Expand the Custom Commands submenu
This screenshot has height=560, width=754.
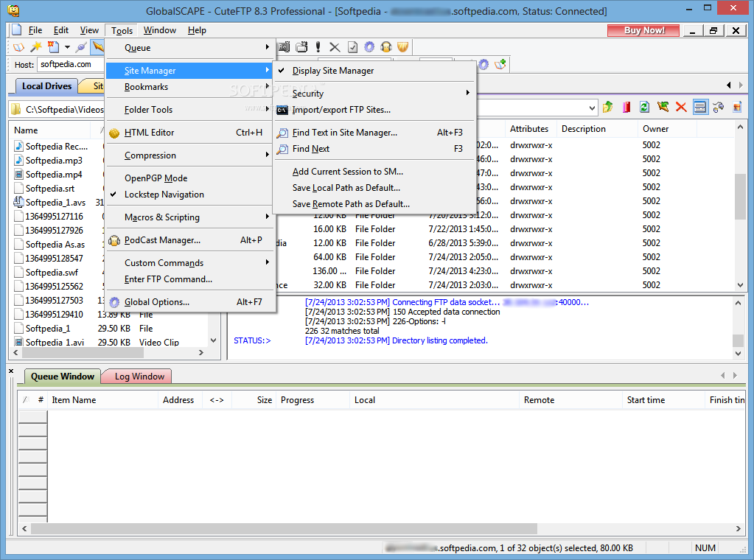(x=190, y=263)
